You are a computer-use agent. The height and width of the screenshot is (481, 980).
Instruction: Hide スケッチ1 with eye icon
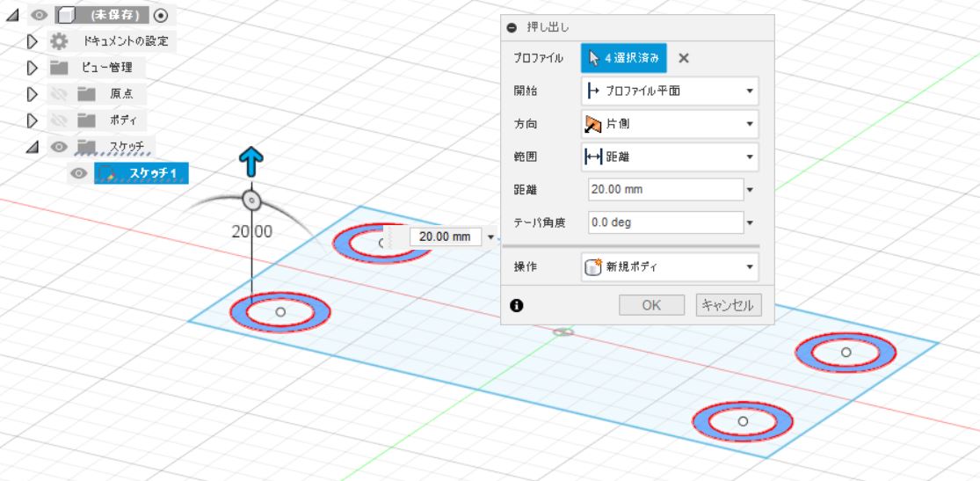click(79, 173)
